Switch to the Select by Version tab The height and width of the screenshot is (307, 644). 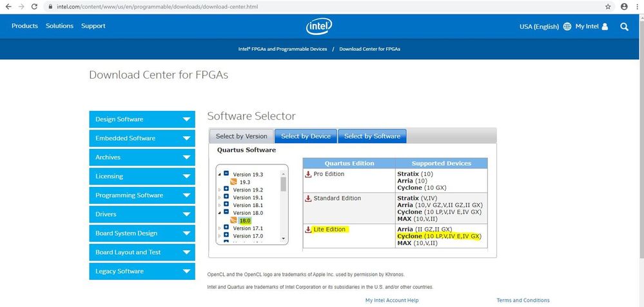coord(241,137)
